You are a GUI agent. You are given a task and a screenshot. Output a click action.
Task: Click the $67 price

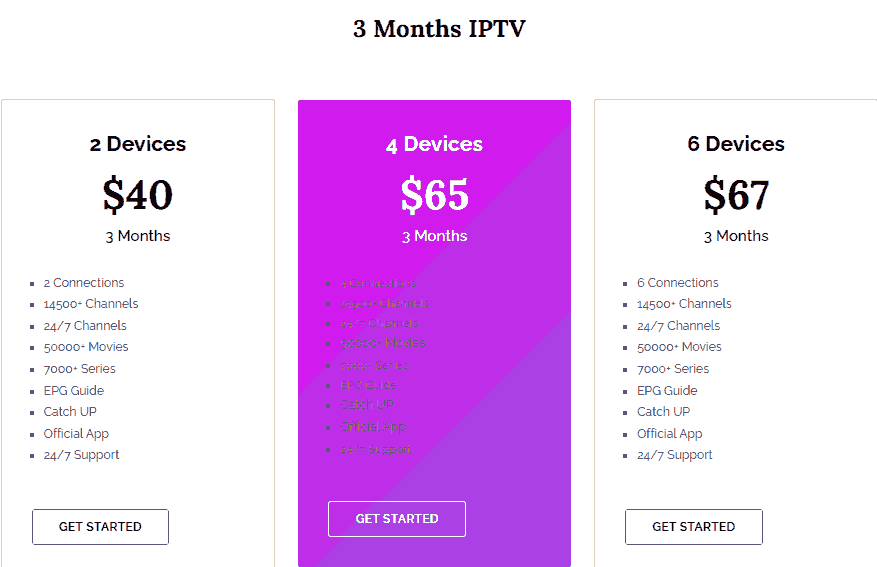[x=736, y=195]
